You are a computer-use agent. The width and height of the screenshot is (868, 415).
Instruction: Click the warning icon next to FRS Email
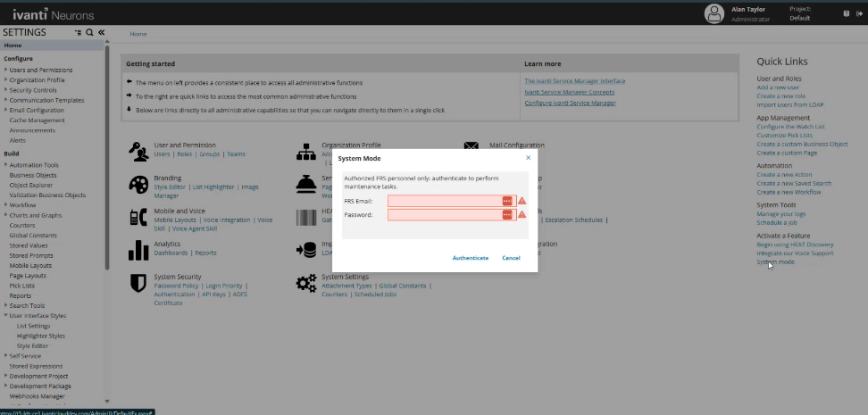(x=522, y=201)
